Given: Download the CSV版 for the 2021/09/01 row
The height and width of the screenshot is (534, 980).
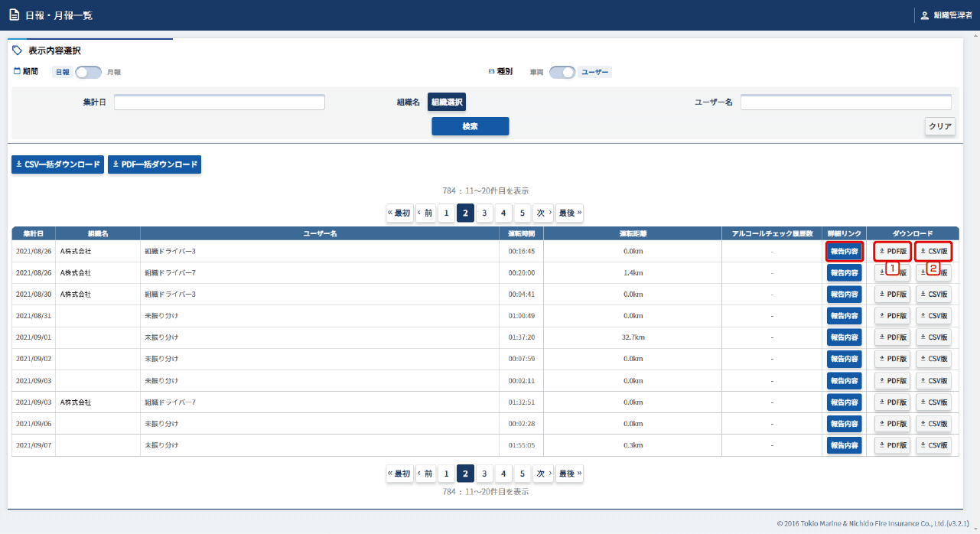Looking at the screenshot, I should pyautogui.click(x=933, y=337).
